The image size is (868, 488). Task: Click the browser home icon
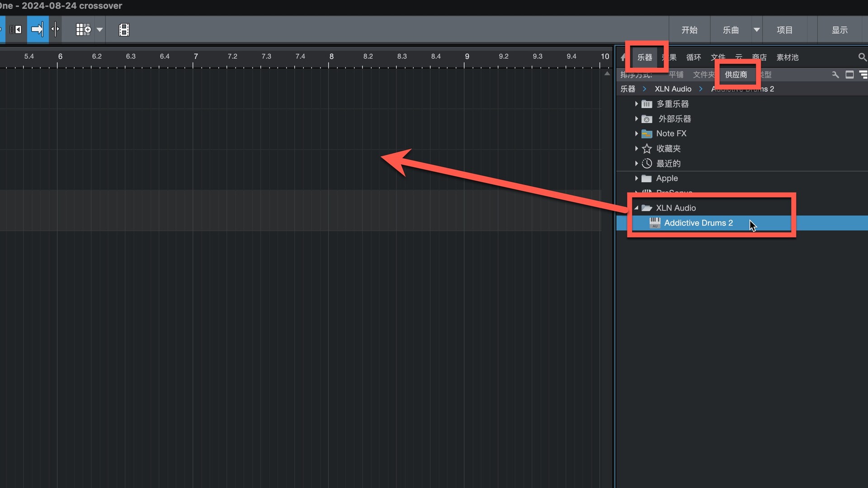coord(623,57)
